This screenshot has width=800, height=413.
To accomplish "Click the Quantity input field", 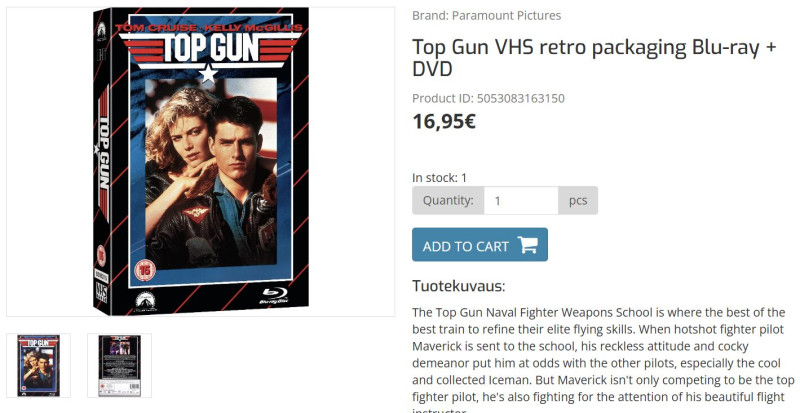I will 520,200.
